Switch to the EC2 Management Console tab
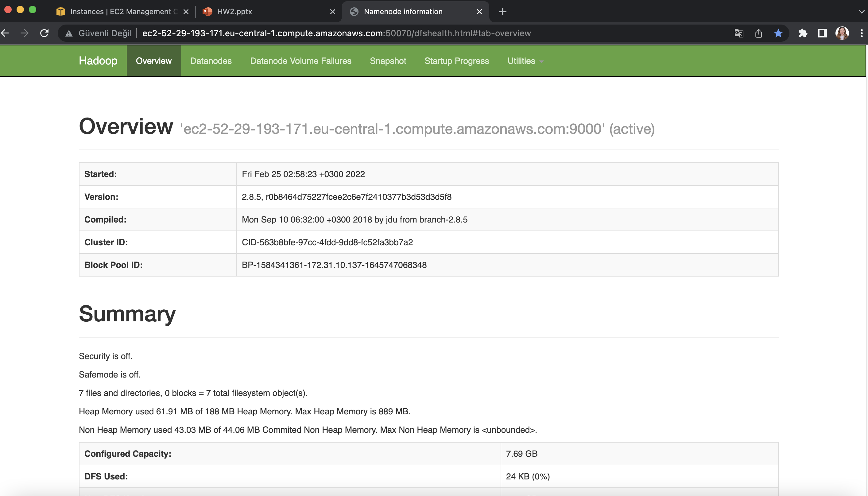This screenshot has height=496, width=868. click(121, 12)
